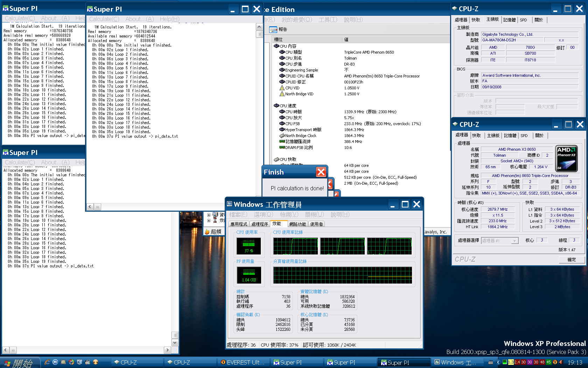Open 檔案(F) menu in Task Manager
The image size is (588, 368).
coord(238,214)
